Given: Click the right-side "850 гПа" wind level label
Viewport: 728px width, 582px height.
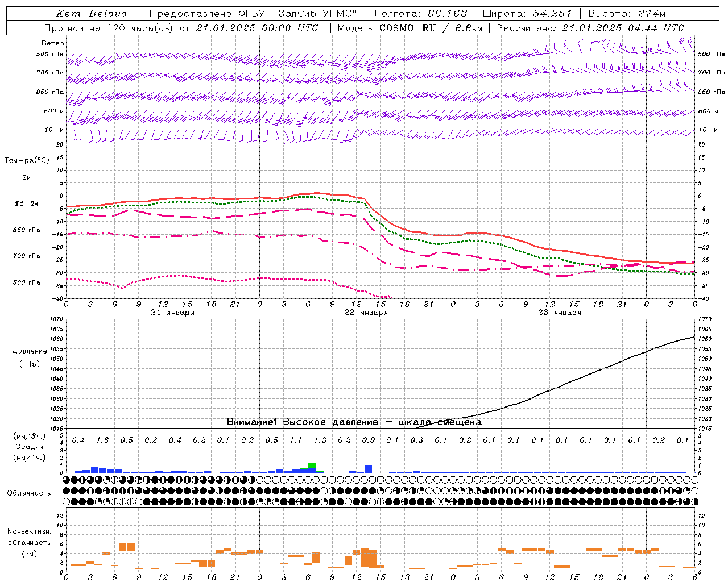Looking at the screenshot, I should [712, 92].
